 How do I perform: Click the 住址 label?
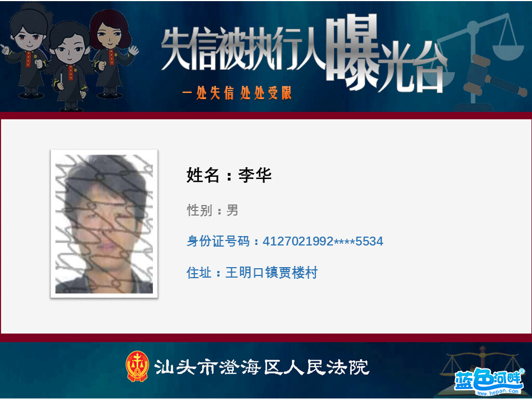pos(199,273)
